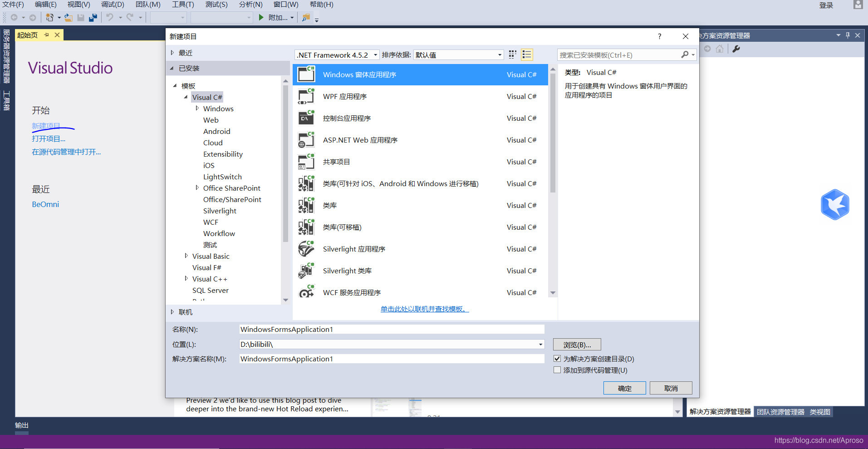868x449 pixels.
Task: Click the help question mark in 新建项目 dialog
Action: [659, 36]
